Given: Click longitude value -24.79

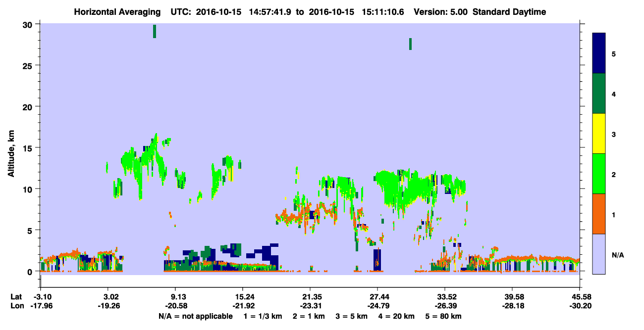Looking at the screenshot, I should (x=377, y=306).
